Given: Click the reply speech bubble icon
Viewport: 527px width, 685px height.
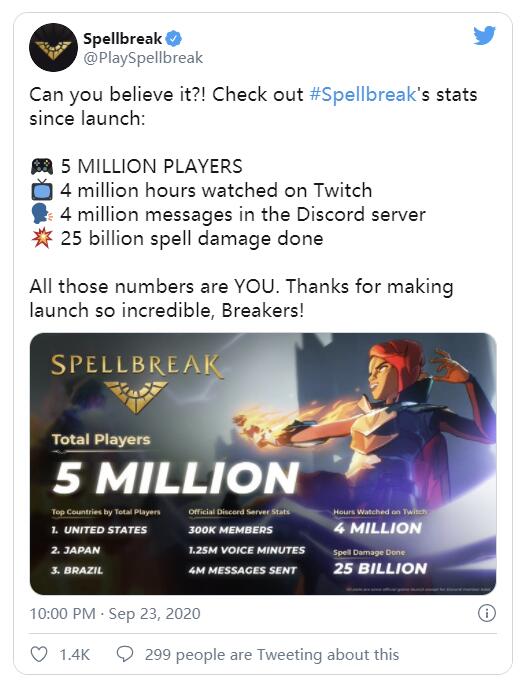Looking at the screenshot, I should tap(125, 654).
